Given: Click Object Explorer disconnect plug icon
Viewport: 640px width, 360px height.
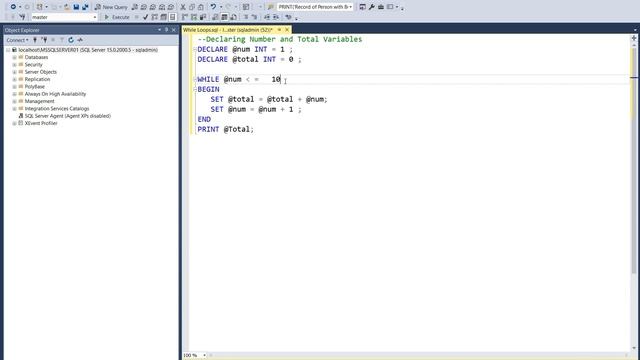Looking at the screenshot, I should click(44, 40).
